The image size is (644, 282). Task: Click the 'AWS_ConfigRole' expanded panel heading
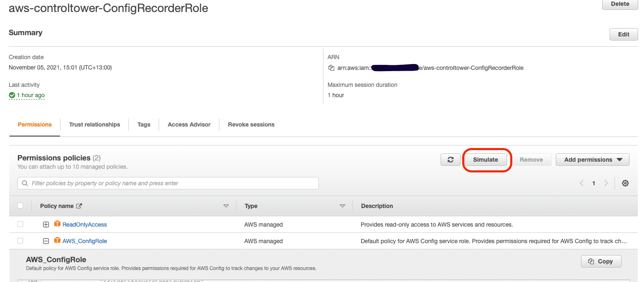(56, 260)
